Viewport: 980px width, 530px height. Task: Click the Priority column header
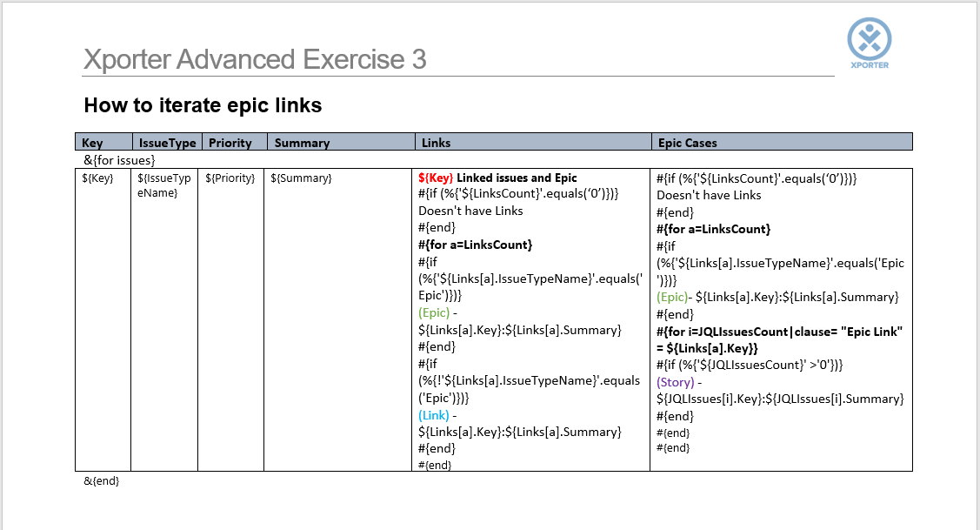tap(230, 143)
